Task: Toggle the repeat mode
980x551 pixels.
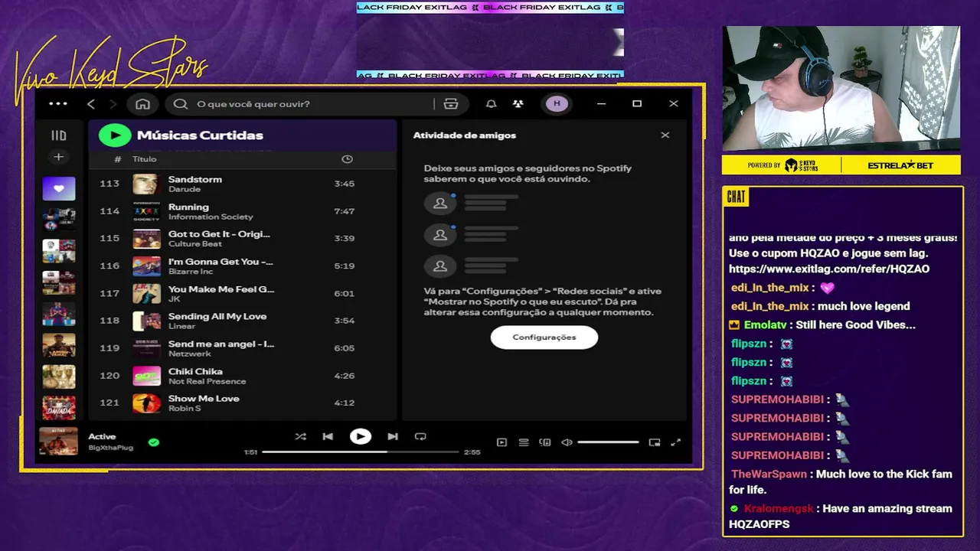Action: (420, 437)
